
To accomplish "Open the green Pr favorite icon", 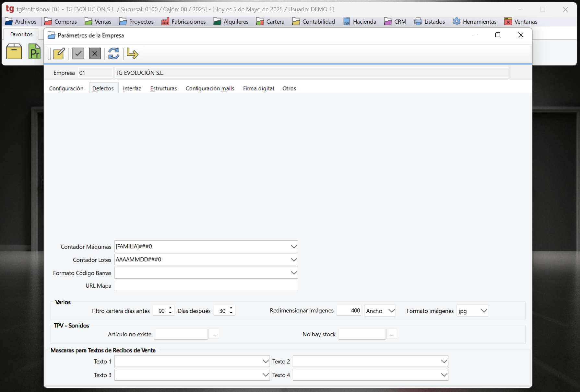I will 34,51.
